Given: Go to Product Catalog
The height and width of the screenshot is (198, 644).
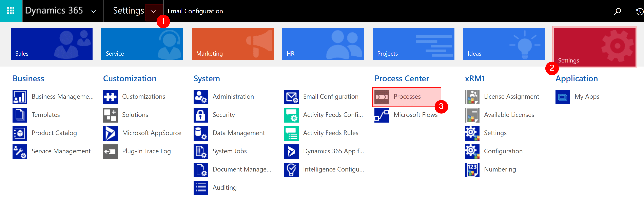Looking at the screenshot, I should (x=54, y=133).
